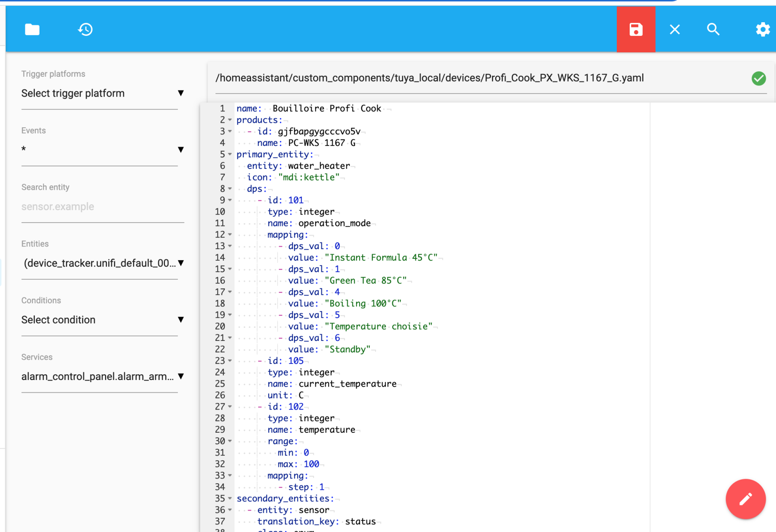Collapse secondary_entities fold arrow on line 35

(x=230, y=499)
